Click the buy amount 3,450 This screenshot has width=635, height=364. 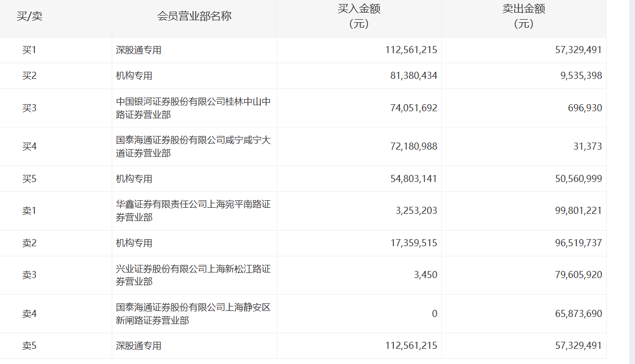(425, 275)
